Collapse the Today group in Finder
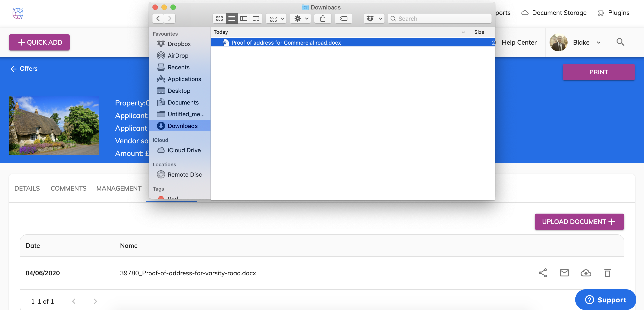 463,32
